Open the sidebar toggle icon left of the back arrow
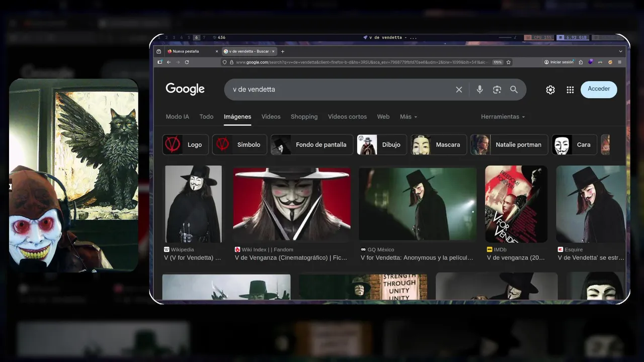Viewport: 644px width, 362px height. click(x=160, y=62)
